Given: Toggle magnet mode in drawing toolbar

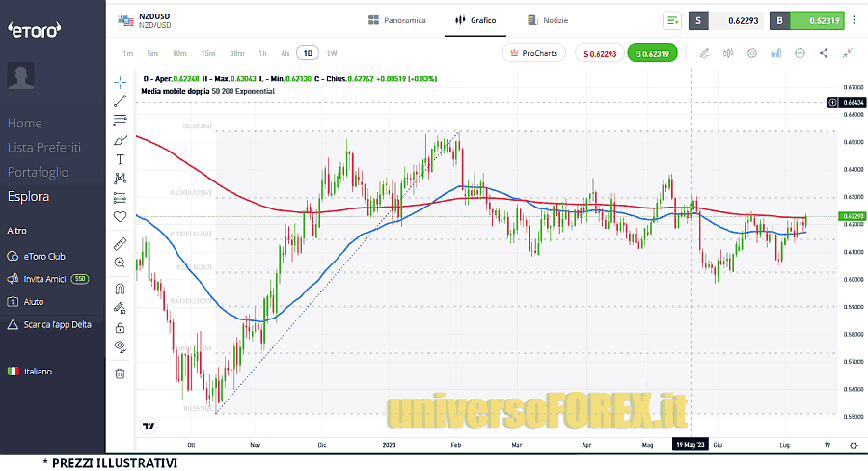Looking at the screenshot, I should [120, 289].
